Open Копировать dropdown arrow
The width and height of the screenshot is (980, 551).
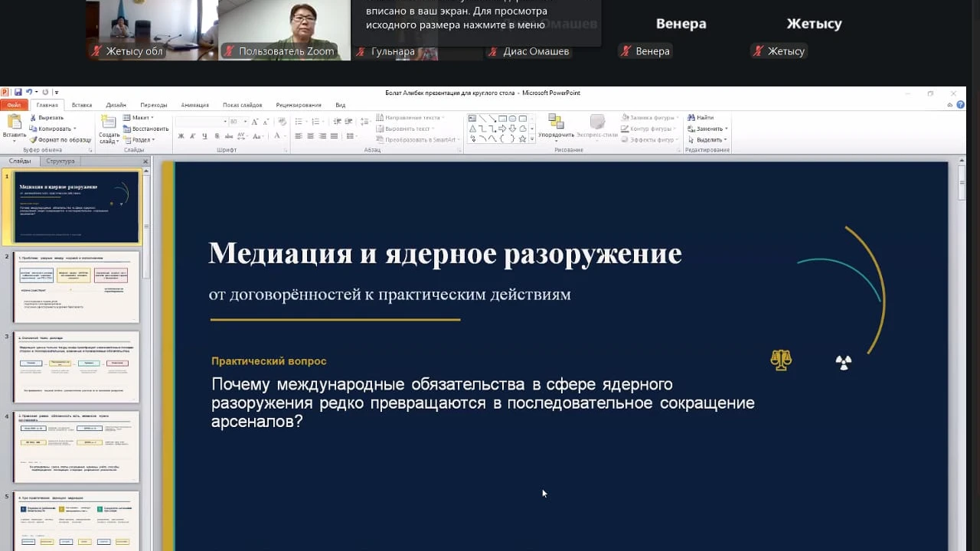(x=74, y=129)
